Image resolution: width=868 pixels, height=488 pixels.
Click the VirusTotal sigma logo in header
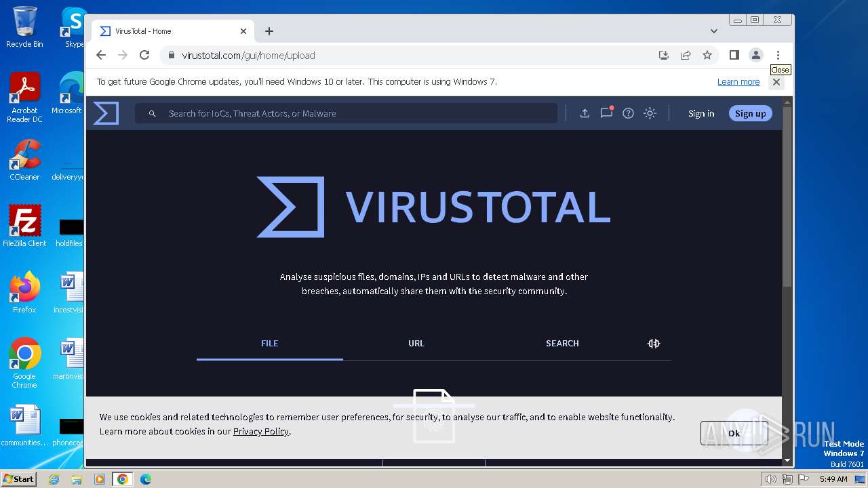[106, 113]
